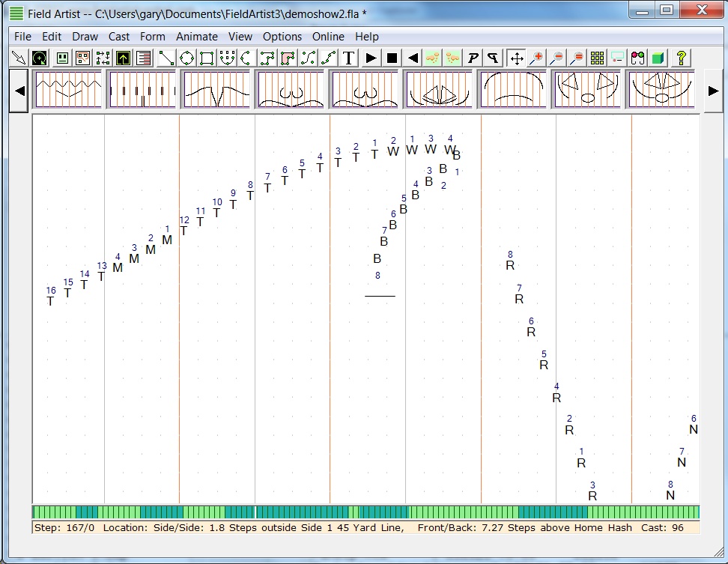Select the straight line drawing tool
The height and width of the screenshot is (564, 728).
(166, 58)
